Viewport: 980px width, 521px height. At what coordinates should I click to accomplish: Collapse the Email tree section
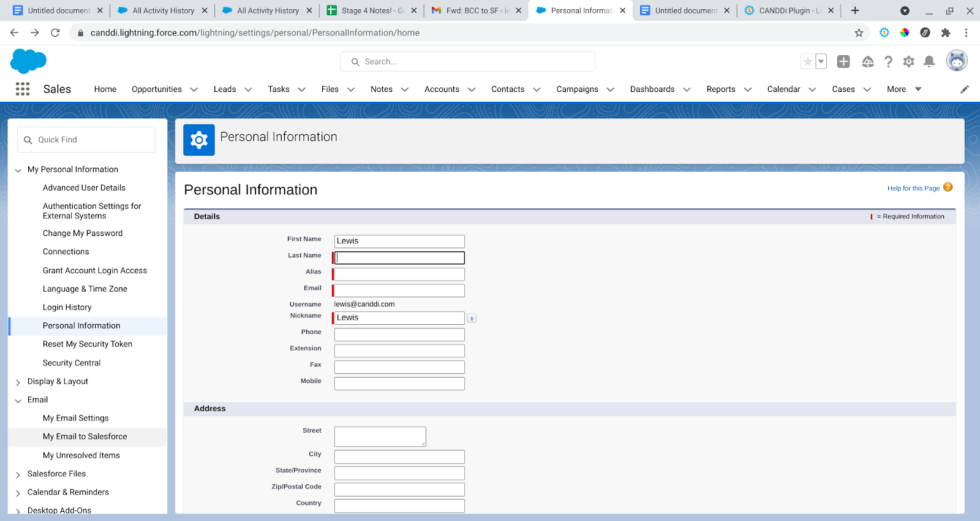click(x=18, y=401)
